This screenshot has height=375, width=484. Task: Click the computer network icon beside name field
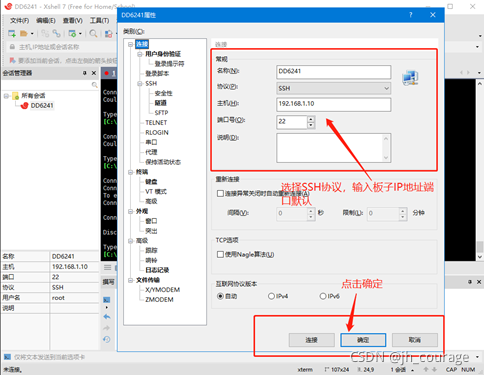(410, 78)
